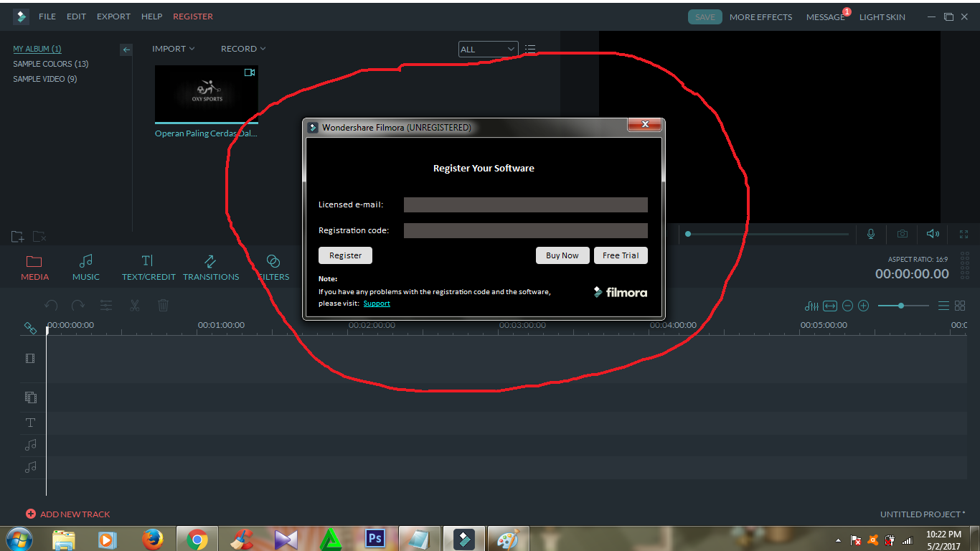Click the video track filmstrip icon
Screen dimensions: 980x551
[x=30, y=358]
